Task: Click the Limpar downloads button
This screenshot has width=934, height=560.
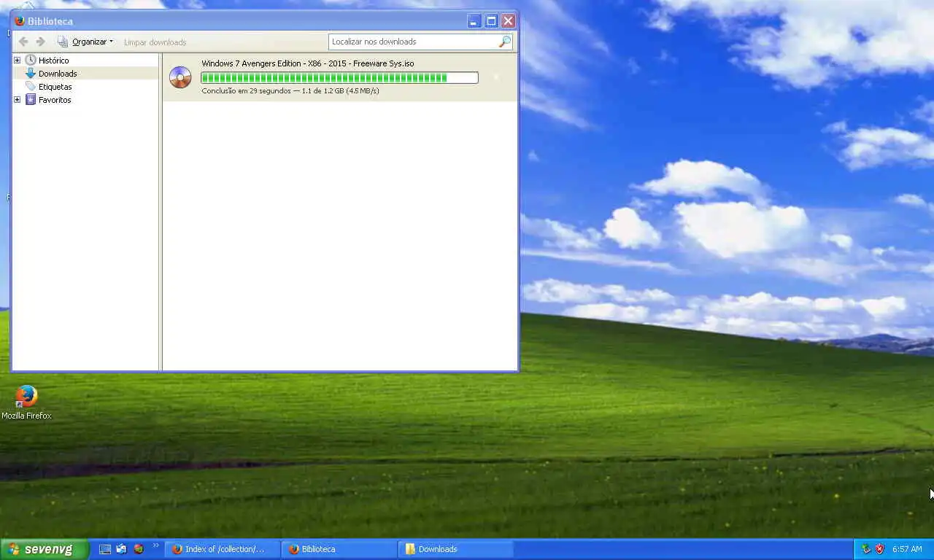Action: (155, 42)
